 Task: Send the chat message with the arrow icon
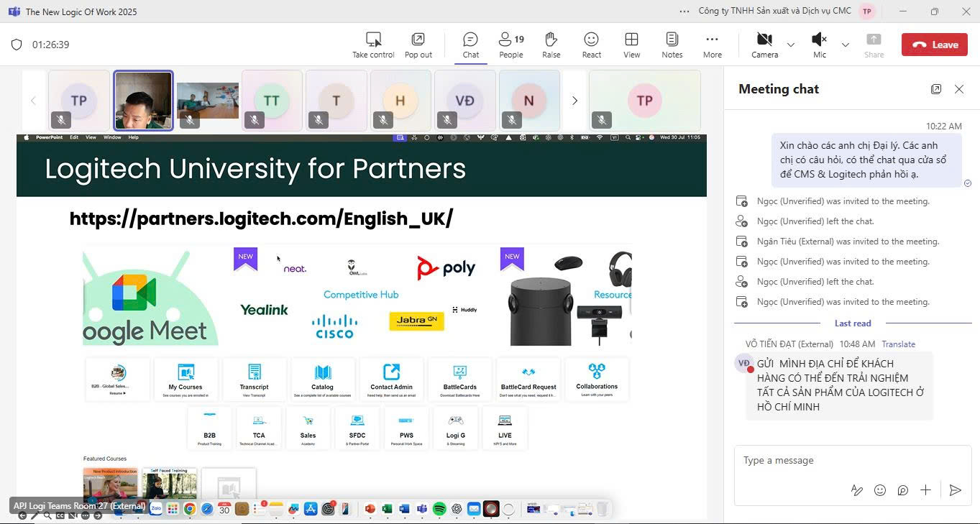point(955,490)
